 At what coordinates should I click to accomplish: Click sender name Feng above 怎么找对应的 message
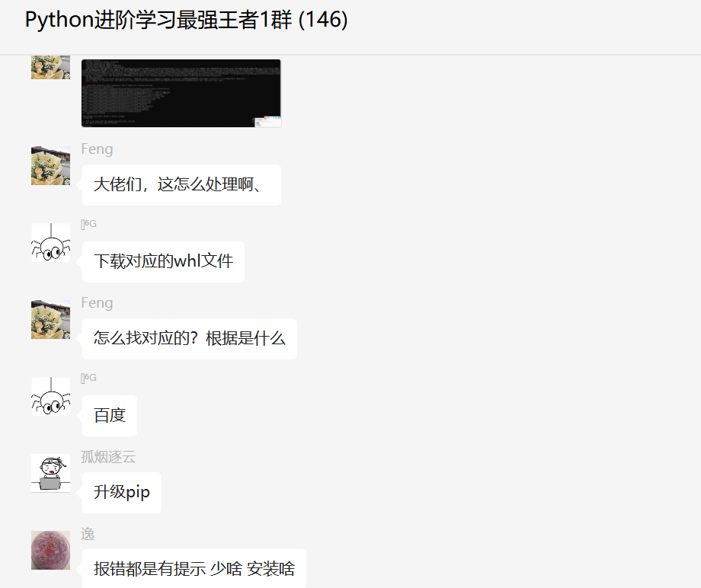click(97, 303)
